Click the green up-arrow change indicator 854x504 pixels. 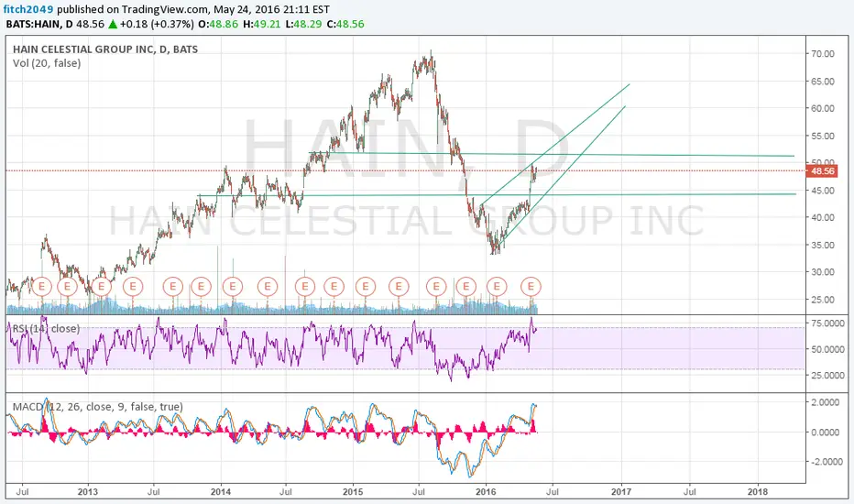pos(112,24)
